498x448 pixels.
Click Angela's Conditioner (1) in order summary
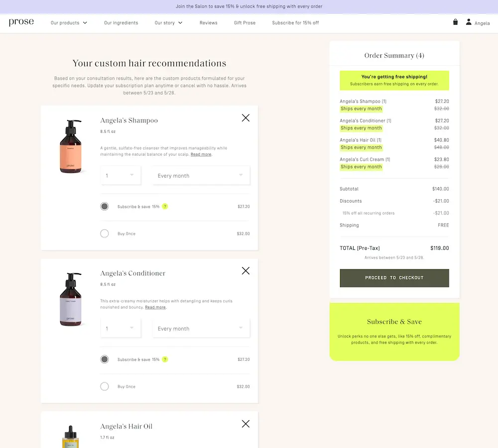365,120
